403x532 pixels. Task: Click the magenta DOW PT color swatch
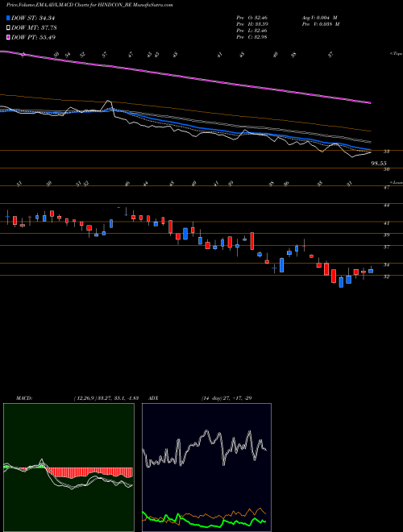[x=9, y=37]
